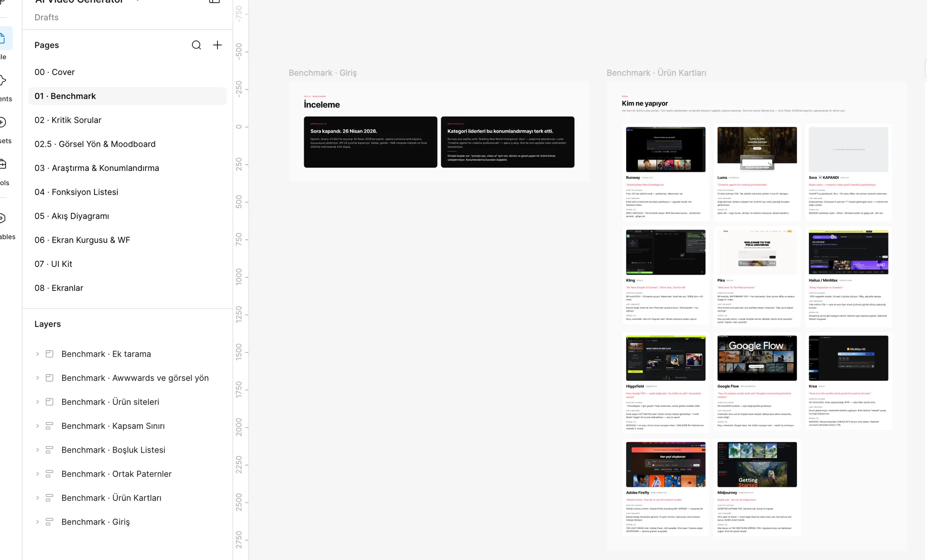Click the İnceleme heading on canvas
Viewport: 927px width, 560px height.
[322, 105]
